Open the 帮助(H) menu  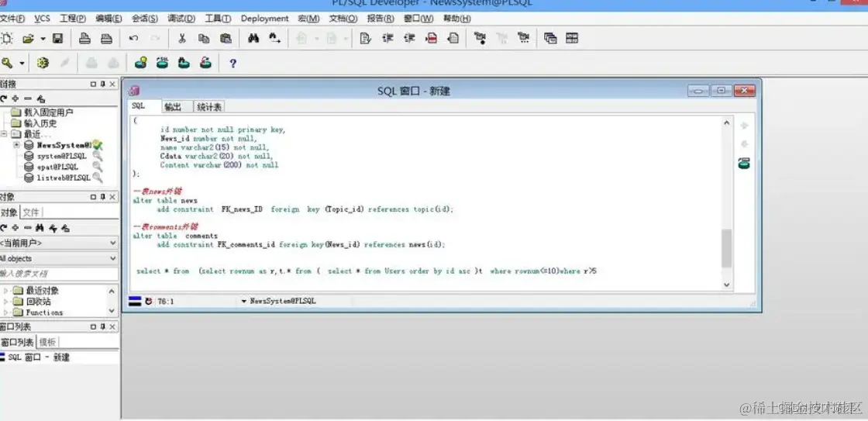(x=456, y=19)
